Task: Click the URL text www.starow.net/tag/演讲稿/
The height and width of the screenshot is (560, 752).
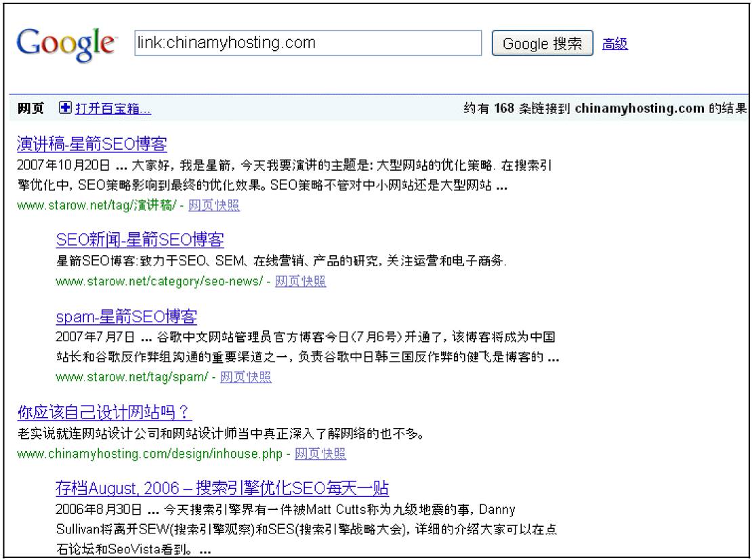Action: coord(97,205)
